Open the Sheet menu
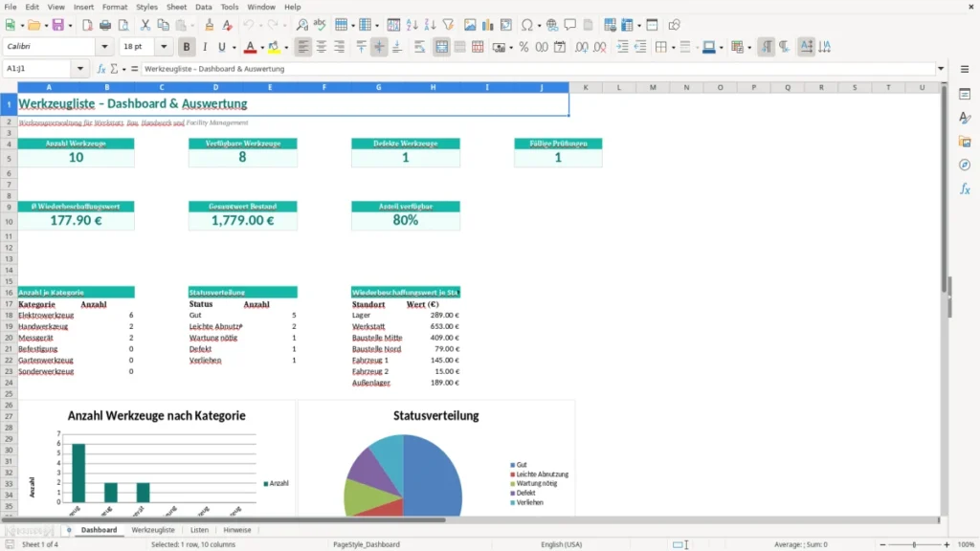The image size is (980, 551). (x=176, y=7)
